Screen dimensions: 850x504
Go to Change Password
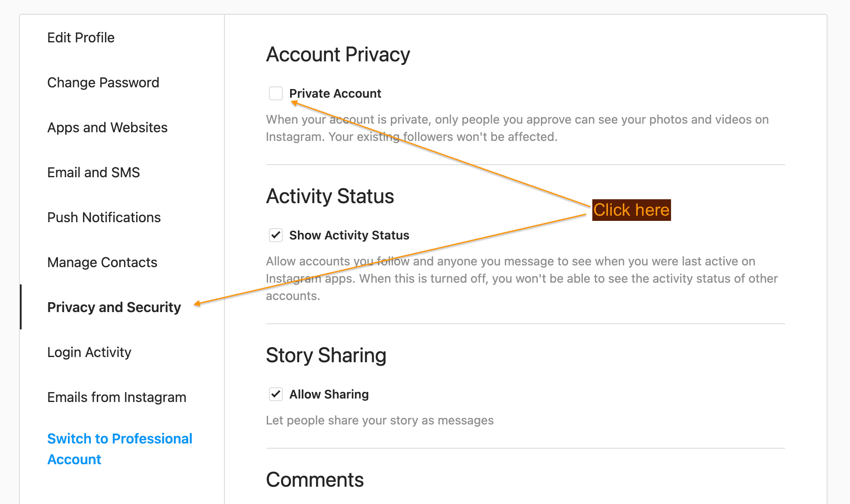103,83
